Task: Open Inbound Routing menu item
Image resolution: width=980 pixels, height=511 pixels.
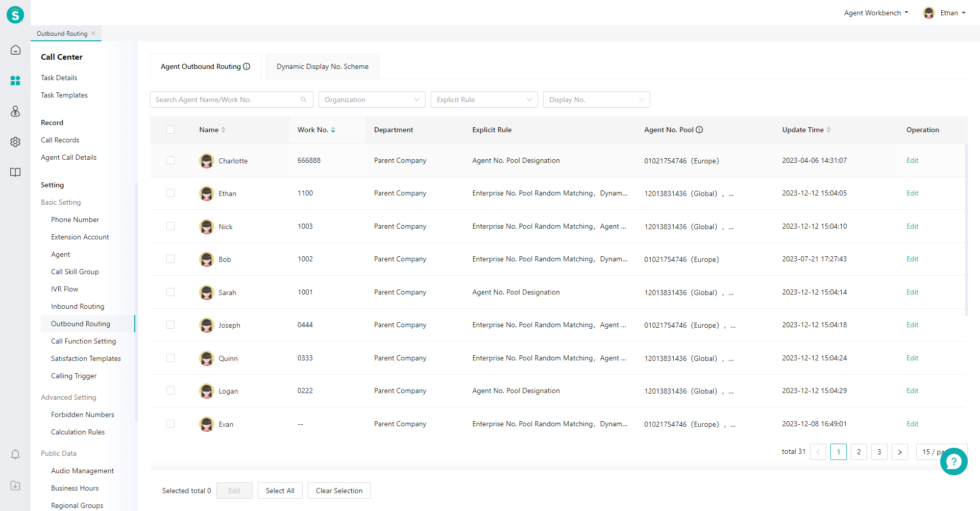Action: [78, 306]
